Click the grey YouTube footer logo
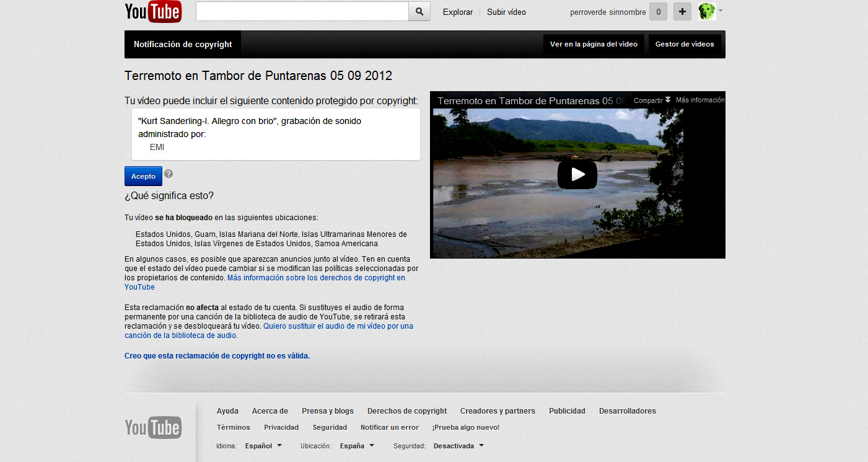868x462 pixels. tap(153, 427)
